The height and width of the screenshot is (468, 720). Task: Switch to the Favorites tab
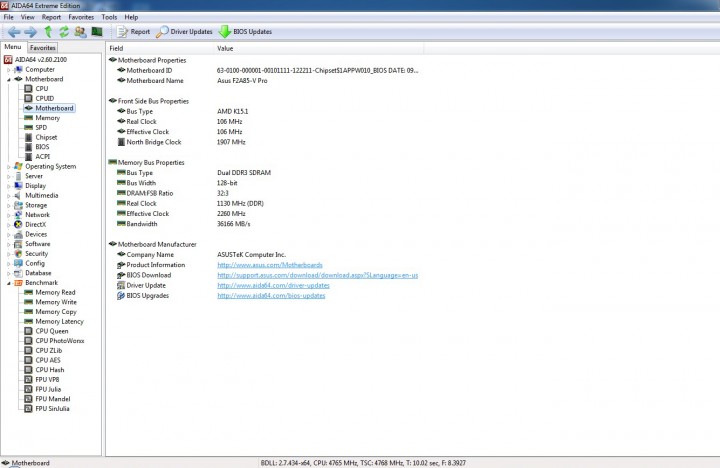[x=42, y=48]
